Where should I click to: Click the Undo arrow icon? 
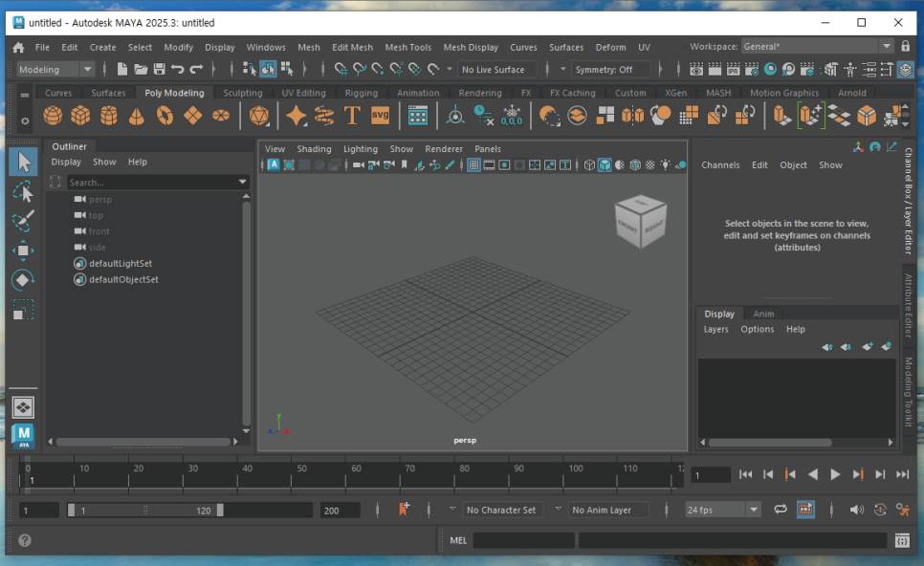tap(177, 70)
